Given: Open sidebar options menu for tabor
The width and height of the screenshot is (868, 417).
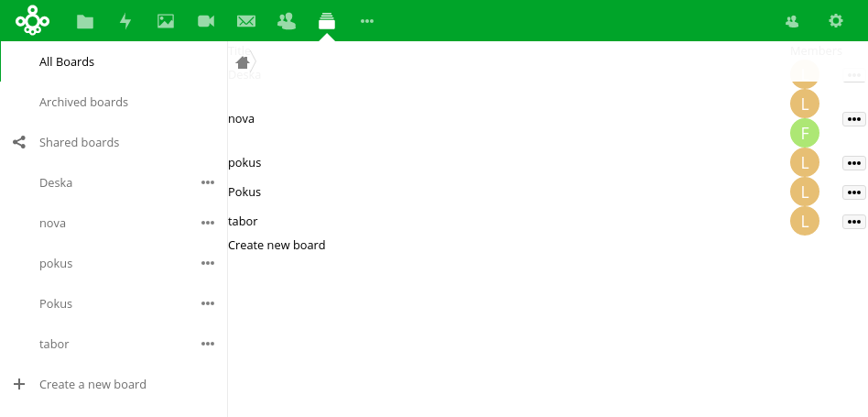Looking at the screenshot, I should tap(208, 344).
